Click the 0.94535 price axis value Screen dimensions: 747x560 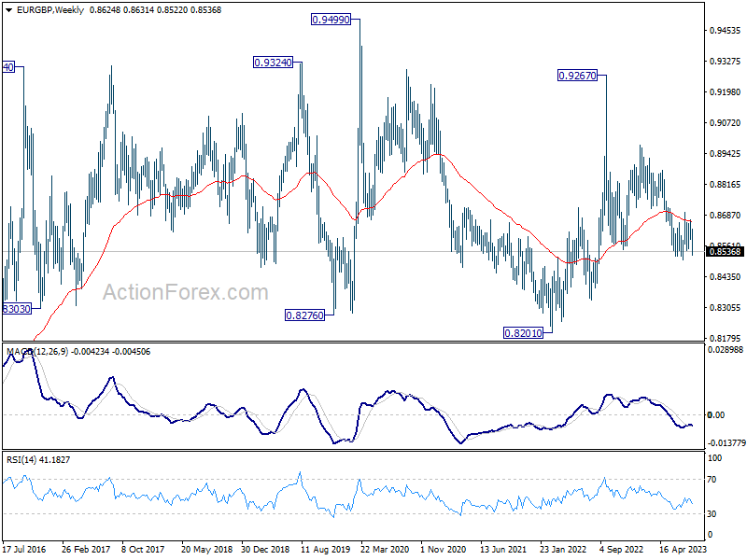pyautogui.click(x=726, y=31)
